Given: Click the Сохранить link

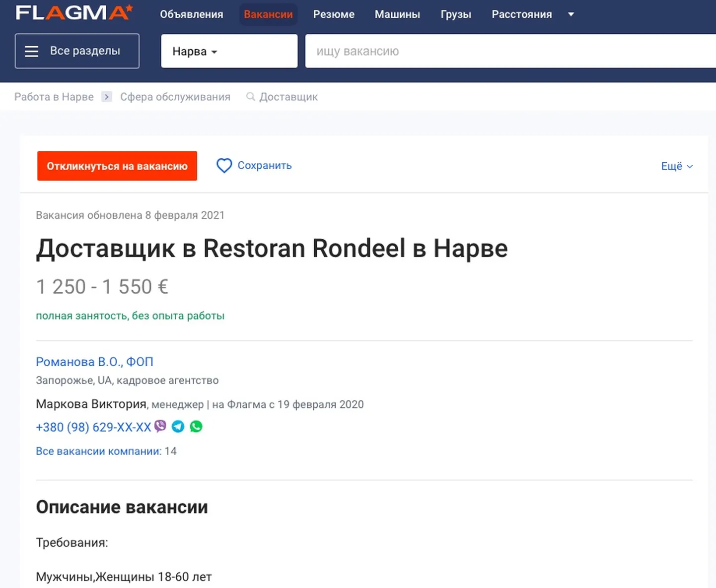Looking at the screenshot, I should coord(265,165).
